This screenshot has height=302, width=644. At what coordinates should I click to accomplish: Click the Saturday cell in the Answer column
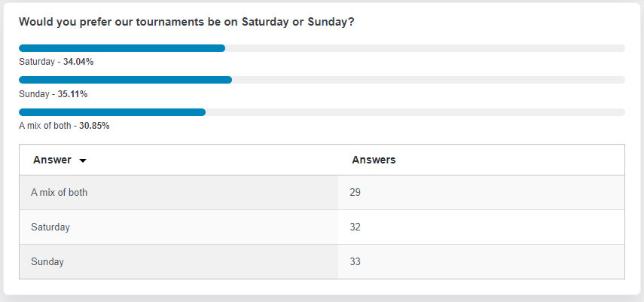coord(179,227)
